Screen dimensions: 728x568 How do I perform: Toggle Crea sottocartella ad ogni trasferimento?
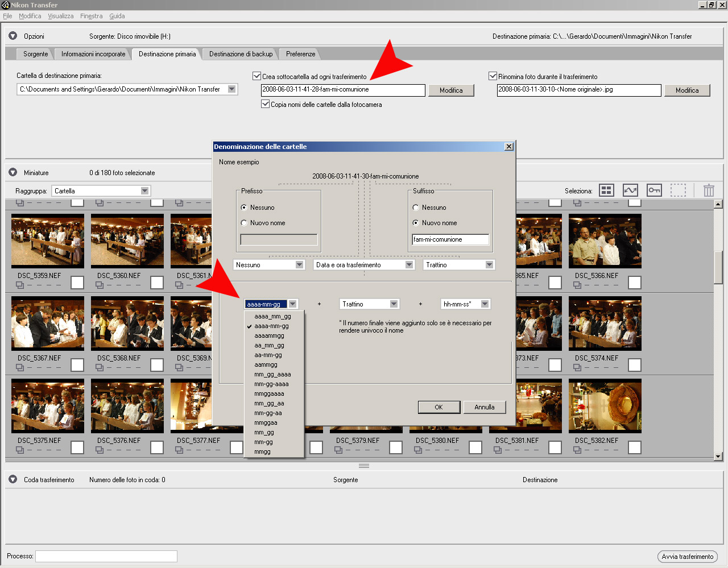click(257, 76)
